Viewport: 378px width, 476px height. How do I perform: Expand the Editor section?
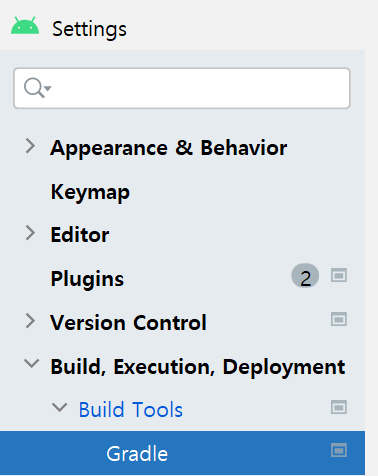[x=30, y=233]
